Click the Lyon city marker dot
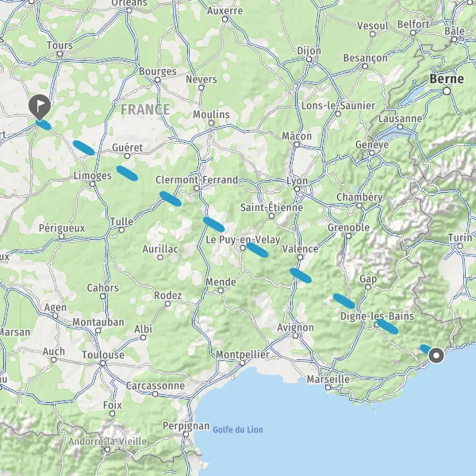Viewport: 476px width, 476px height. click(297, 190)
